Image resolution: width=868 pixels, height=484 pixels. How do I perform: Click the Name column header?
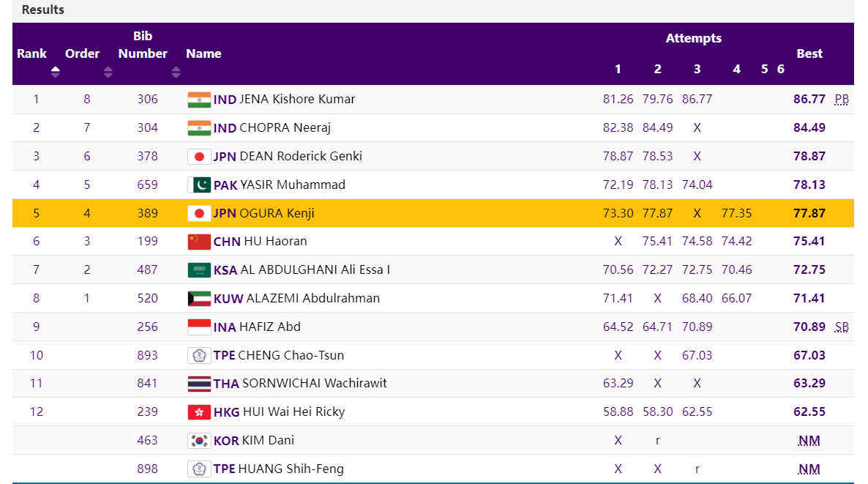point(203,53)
